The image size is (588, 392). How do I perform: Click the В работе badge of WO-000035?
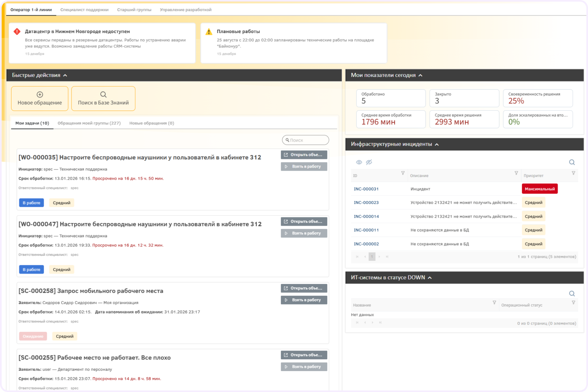31,203
